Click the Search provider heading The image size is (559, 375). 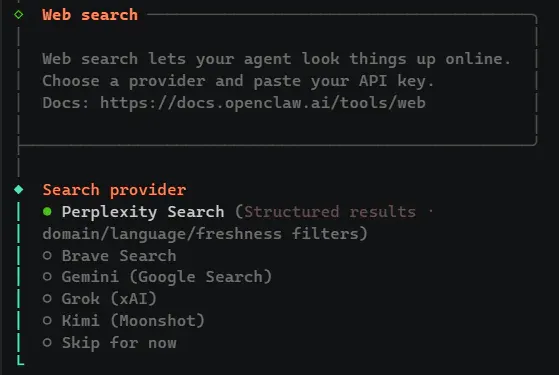click(x=114, y=190)
